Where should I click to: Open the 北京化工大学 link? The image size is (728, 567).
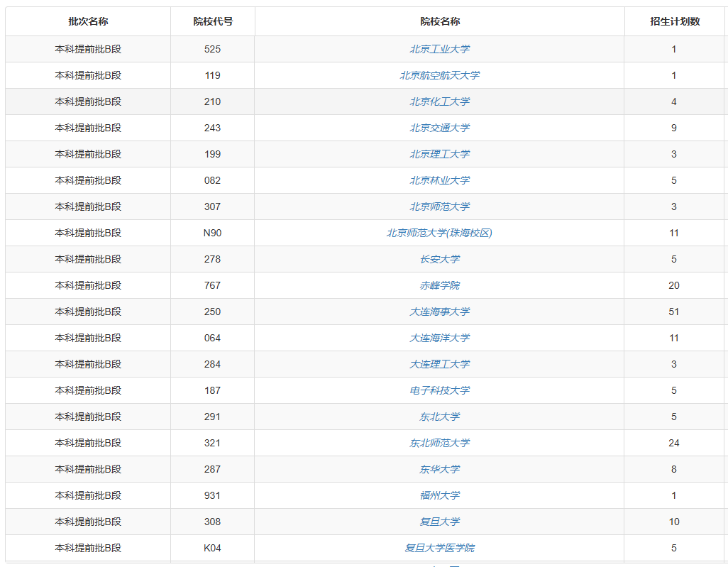point(440,101)
